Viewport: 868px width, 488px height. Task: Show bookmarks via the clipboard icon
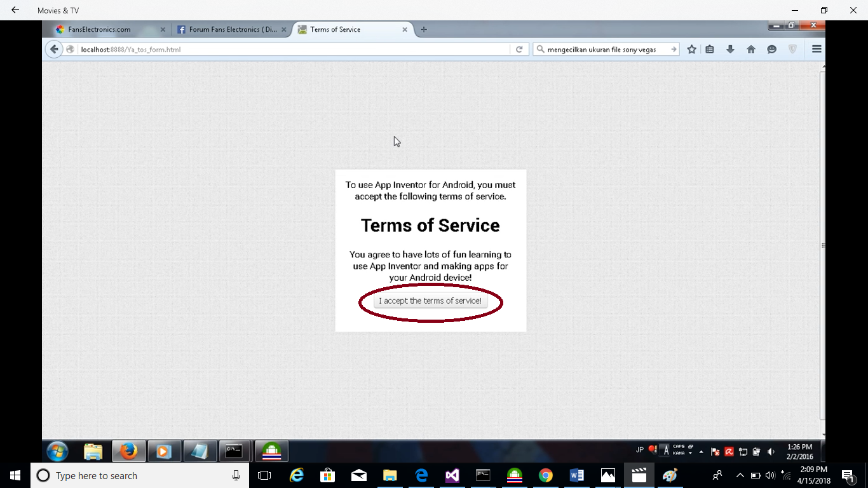pos(709,49)
